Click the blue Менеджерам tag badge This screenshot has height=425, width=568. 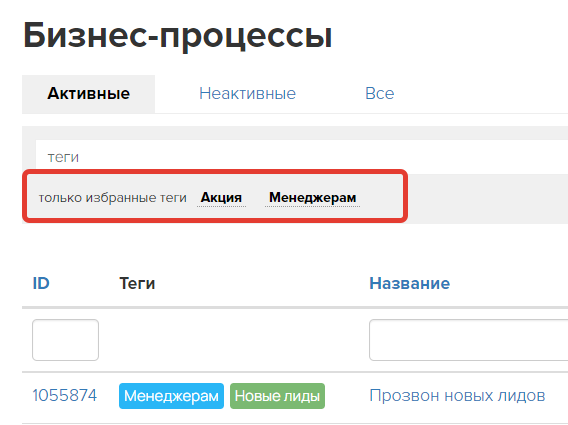point(171,396)
